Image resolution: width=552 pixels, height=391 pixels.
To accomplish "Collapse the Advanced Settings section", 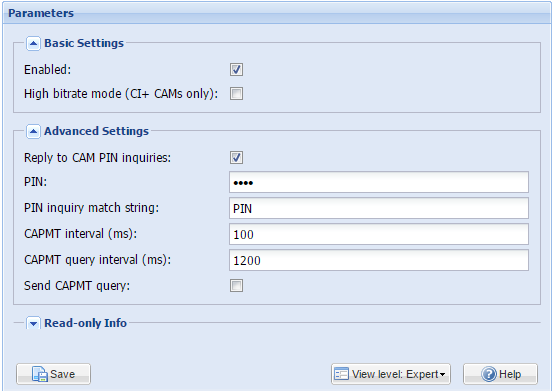I will click(33, 131).
